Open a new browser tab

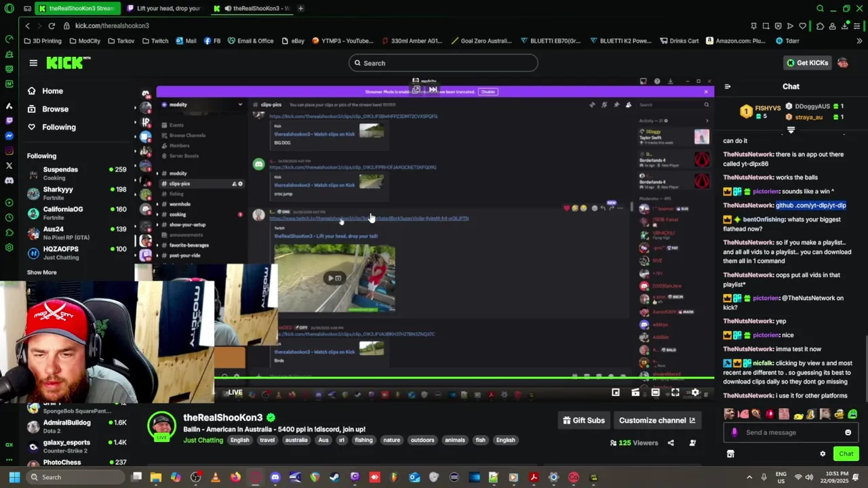(300, 9)
